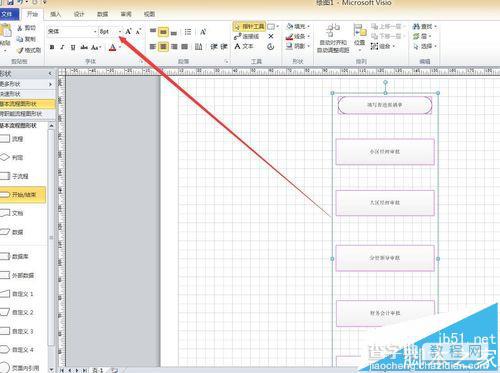Click the Find (查找) binoculars icon

[x=416, y=26]
